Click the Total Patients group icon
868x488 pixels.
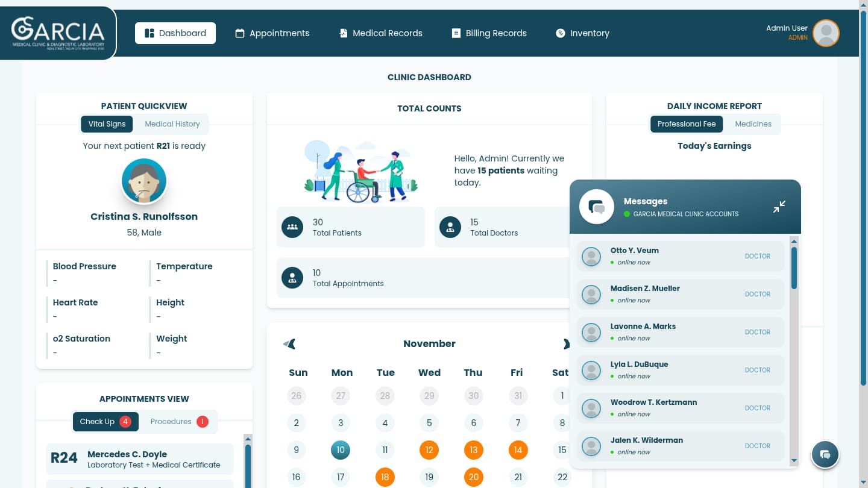[292, 227]
